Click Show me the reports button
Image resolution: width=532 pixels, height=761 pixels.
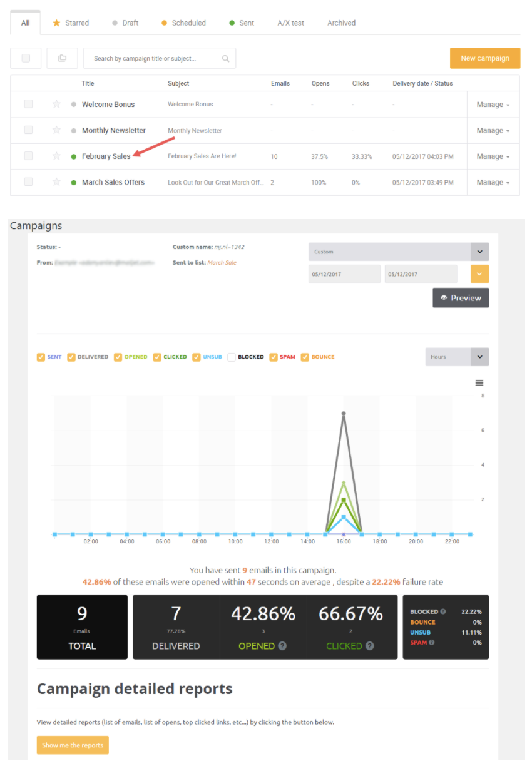(x=73, y=745)
